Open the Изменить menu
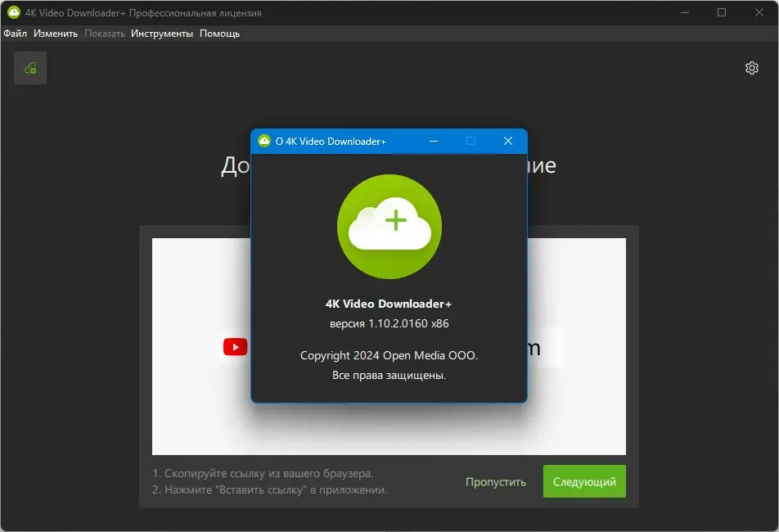The width and height of the screenshot is (779, 532). (x=56, y=34)
